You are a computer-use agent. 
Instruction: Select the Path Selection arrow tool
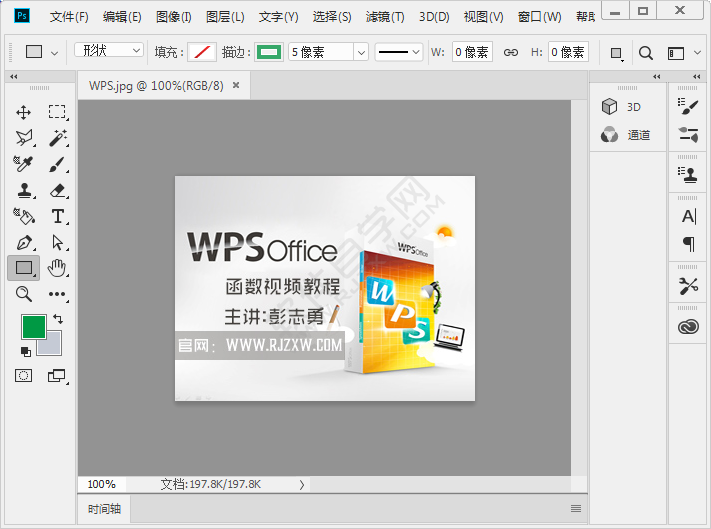pyautogui.click(x=58, y=243)
